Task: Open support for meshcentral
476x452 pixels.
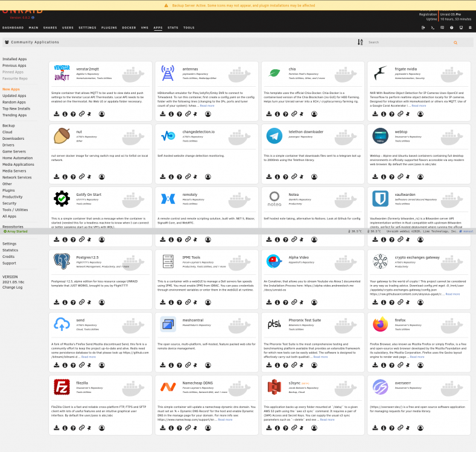Action: 179,365
